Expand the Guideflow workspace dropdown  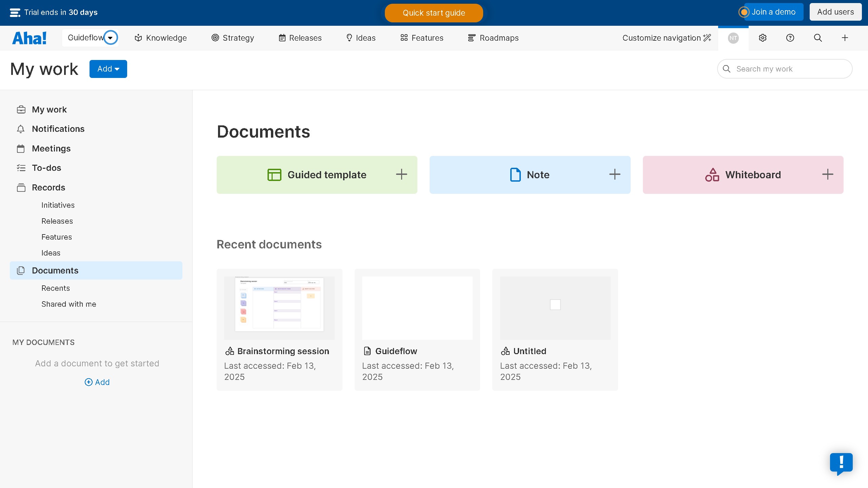(x=110, y=38)
